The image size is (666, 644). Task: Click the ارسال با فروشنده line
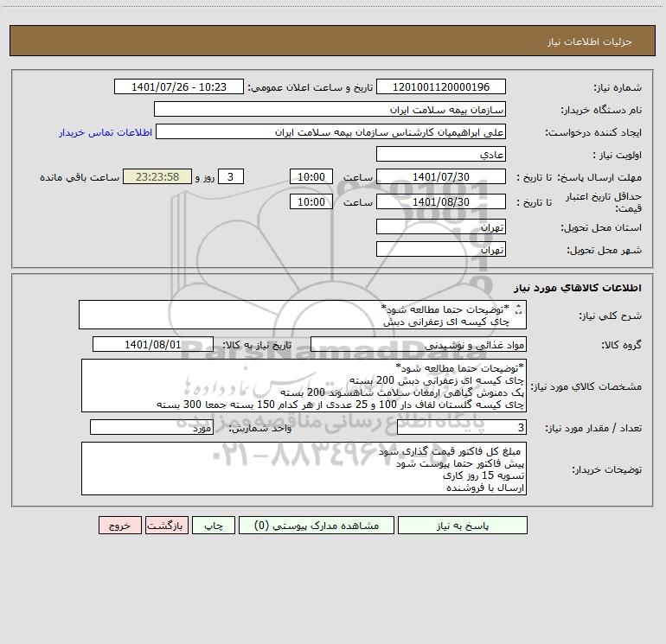pyautogui.click(x=485, y=488)
